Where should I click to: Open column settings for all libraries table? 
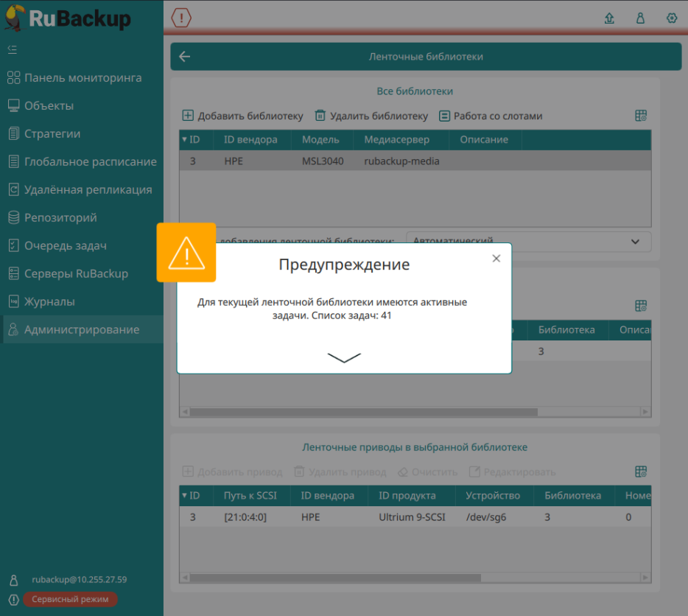(x=641, y=116)
